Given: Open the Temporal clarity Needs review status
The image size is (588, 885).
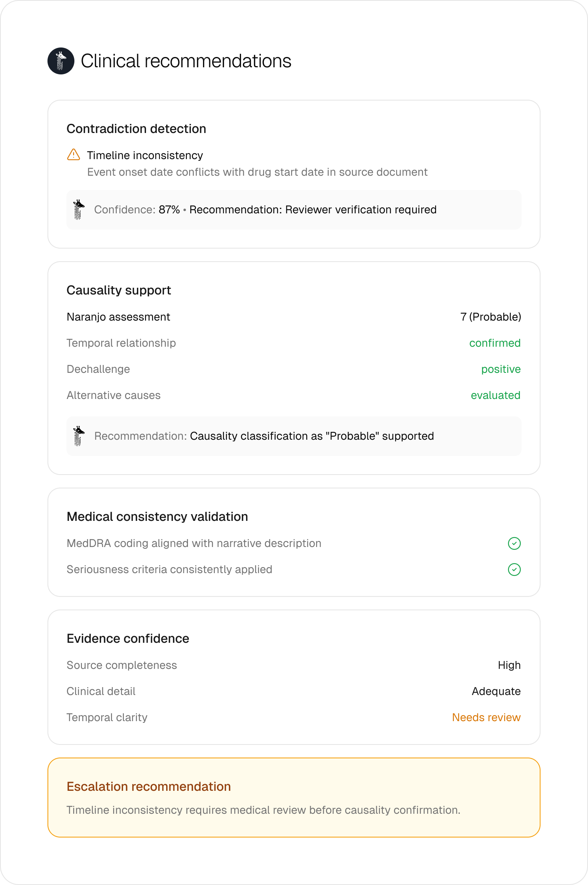Looking at the screenshot, I should [486, 718].
